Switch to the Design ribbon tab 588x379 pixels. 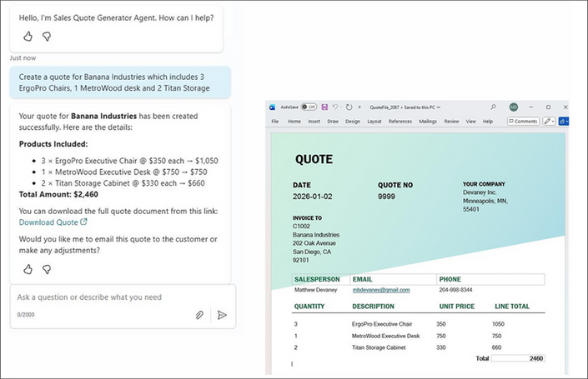pos(353,122)
